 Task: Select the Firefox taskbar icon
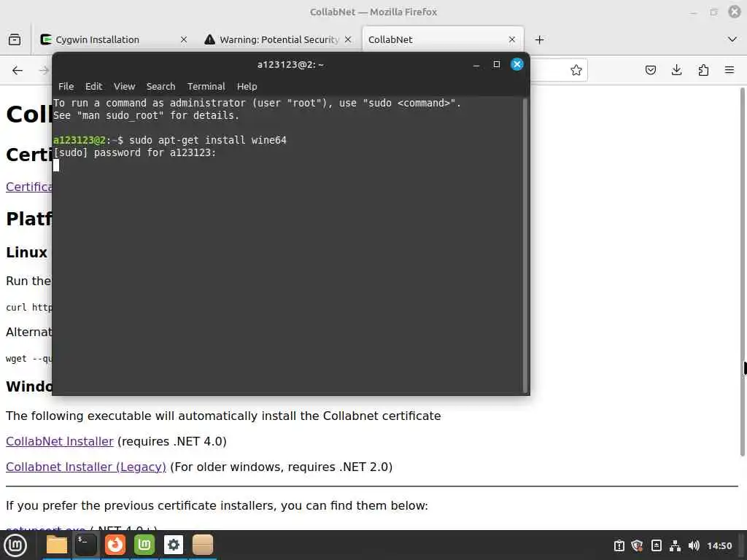pyautogui.click(x=115, y=545)
